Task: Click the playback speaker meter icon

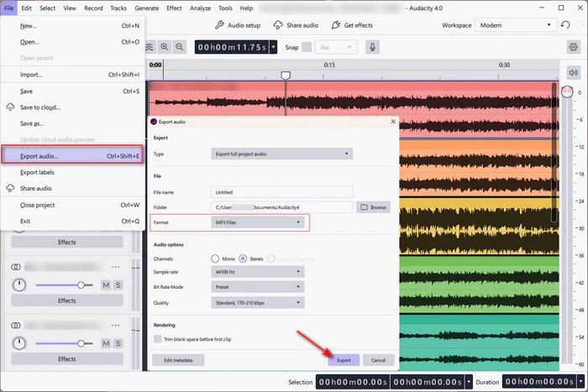Action: click(x=574, y=72)
